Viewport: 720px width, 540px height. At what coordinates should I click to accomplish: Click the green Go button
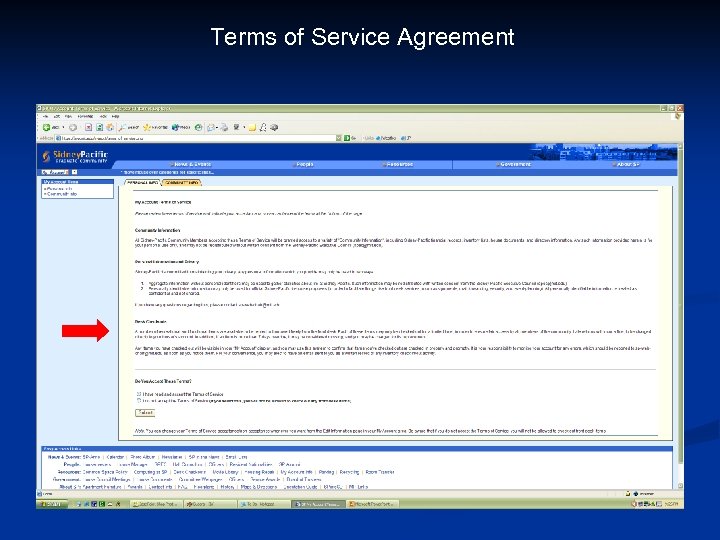coord(350,138)
